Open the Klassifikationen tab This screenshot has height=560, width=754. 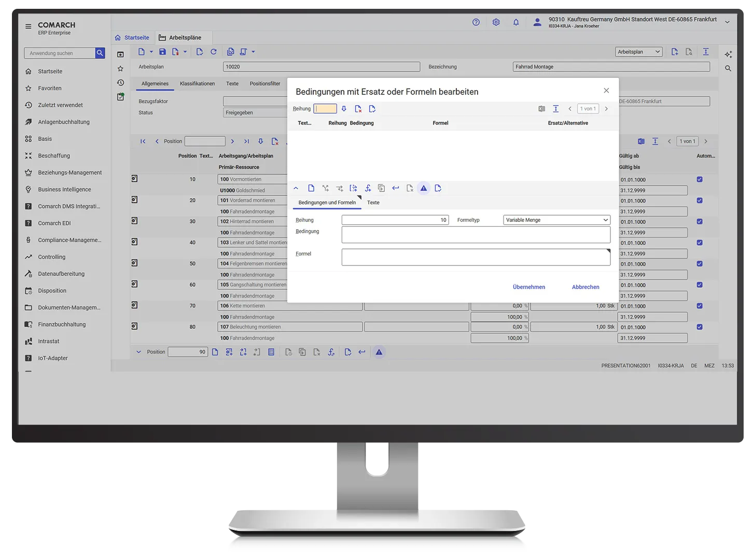pyautogui.click(x=197, y=83)
